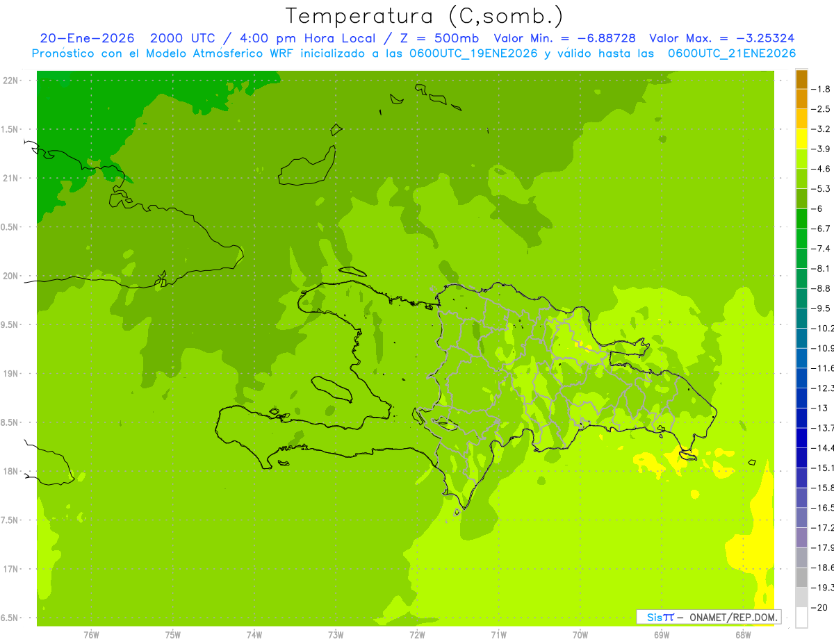Screen dimensions: 834x644
Task: Click the '-12.3' color scale label
Action: 822,388
